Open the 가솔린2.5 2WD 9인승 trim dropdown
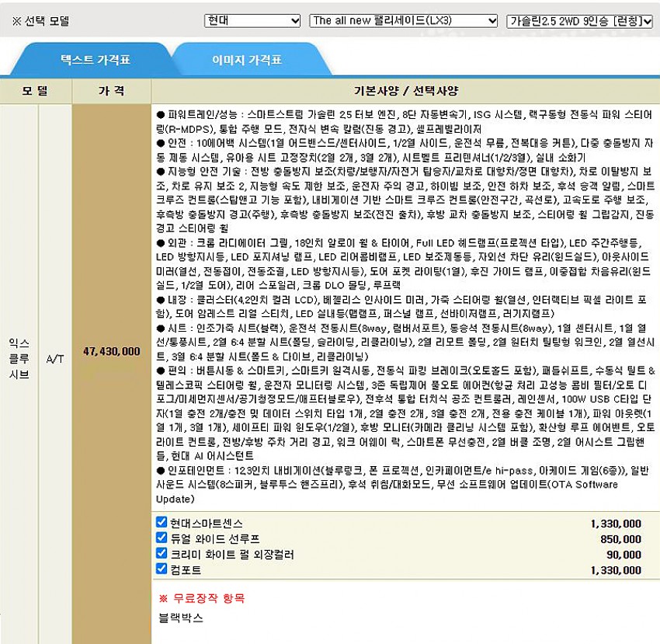Screen dimensions: 660x644 pyautogui.click(x=579, y=21)
